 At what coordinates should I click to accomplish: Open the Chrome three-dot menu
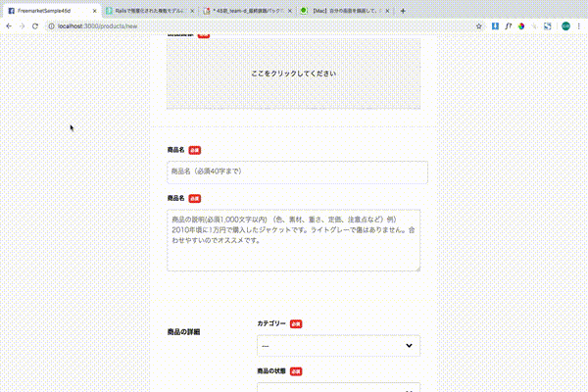click(x=579, y=25)
